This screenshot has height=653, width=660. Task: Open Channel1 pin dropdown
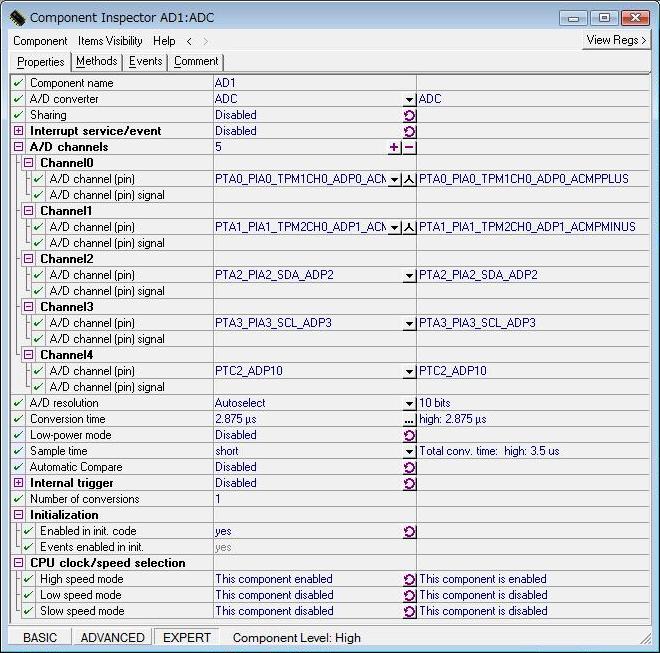point(394,228)
